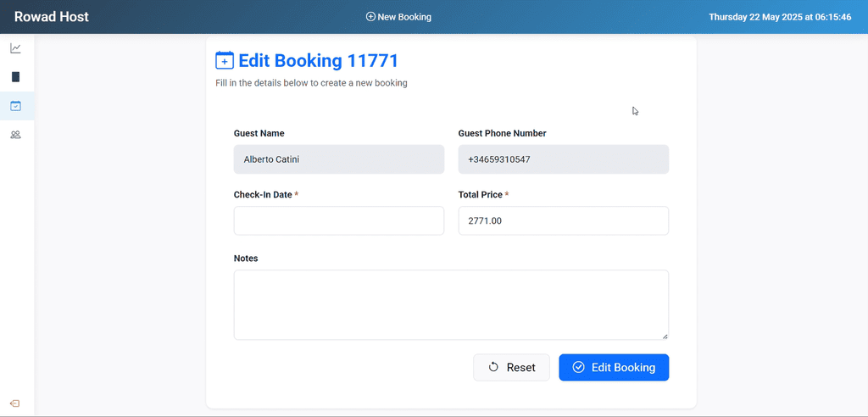Click the check-circle icon in Edit Booking button

click(x=578, y=367)
